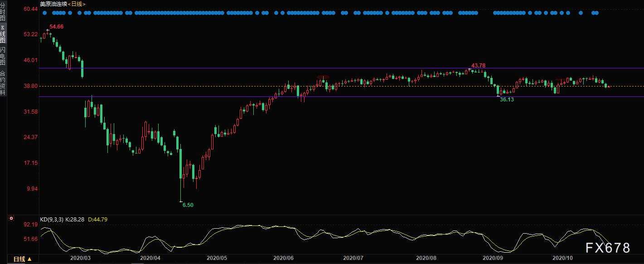
Task: Open the 闪电图 side tab
Action: coord(3,56)
